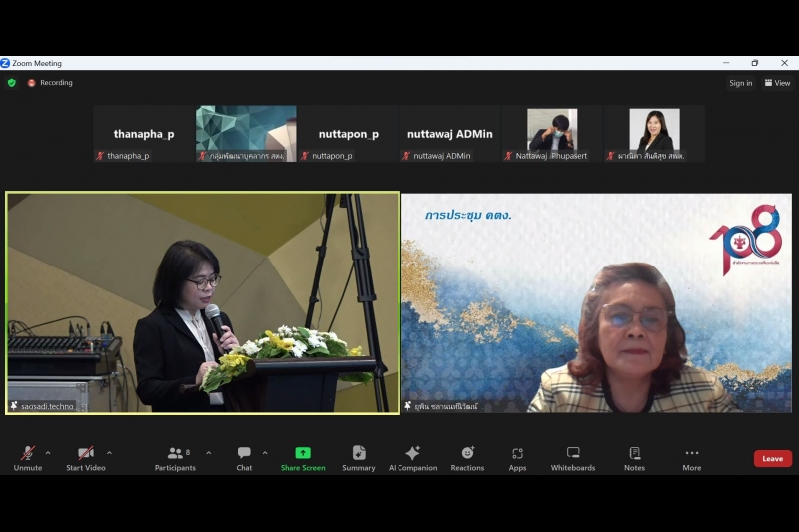Expand audio options arrow beside Unmute
799x532 pixels.
coord(48,452)
